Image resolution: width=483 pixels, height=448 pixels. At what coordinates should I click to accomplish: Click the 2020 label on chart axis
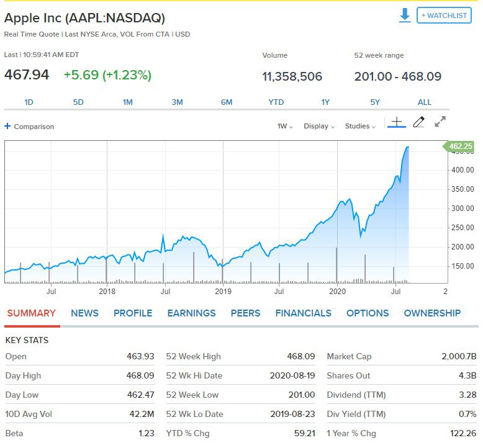tap(337, 291)
